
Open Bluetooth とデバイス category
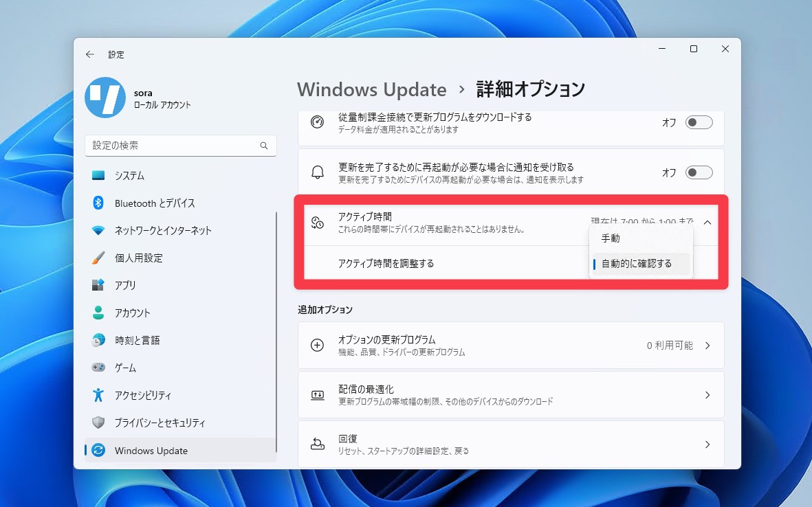(x=180, y=203)
